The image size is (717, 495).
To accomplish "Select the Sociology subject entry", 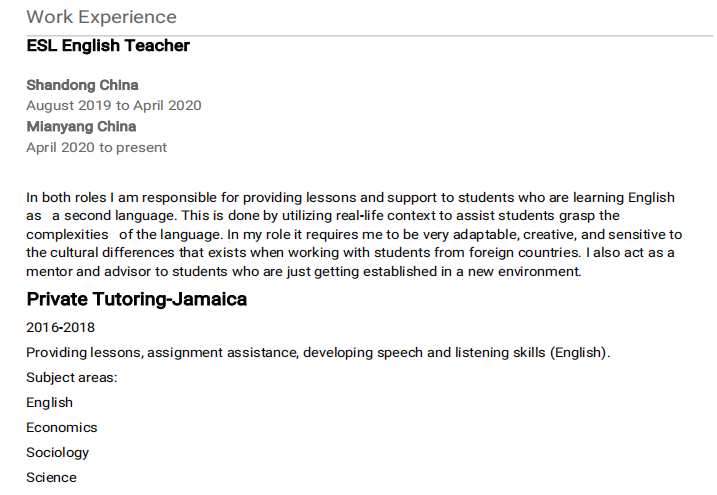I will click(x=57, y=452).
